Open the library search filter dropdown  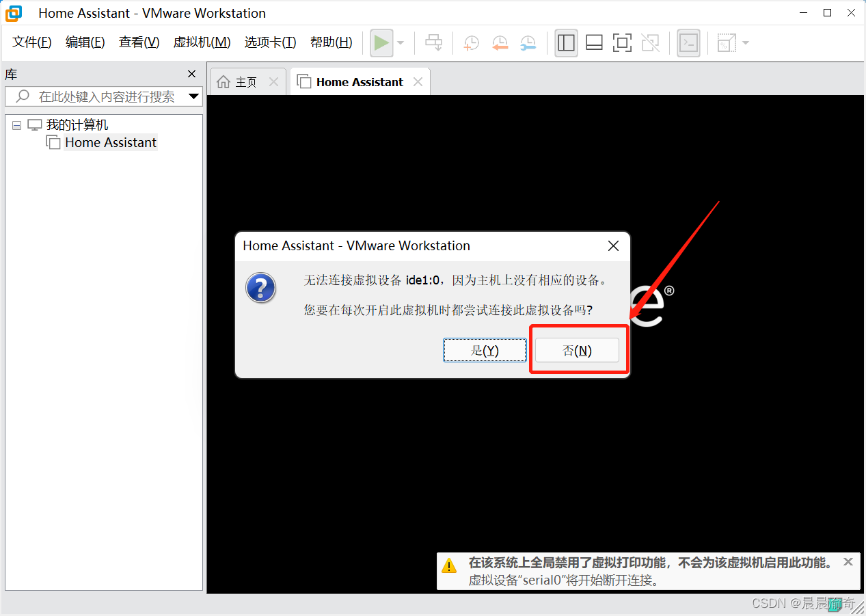pos(194,96)
